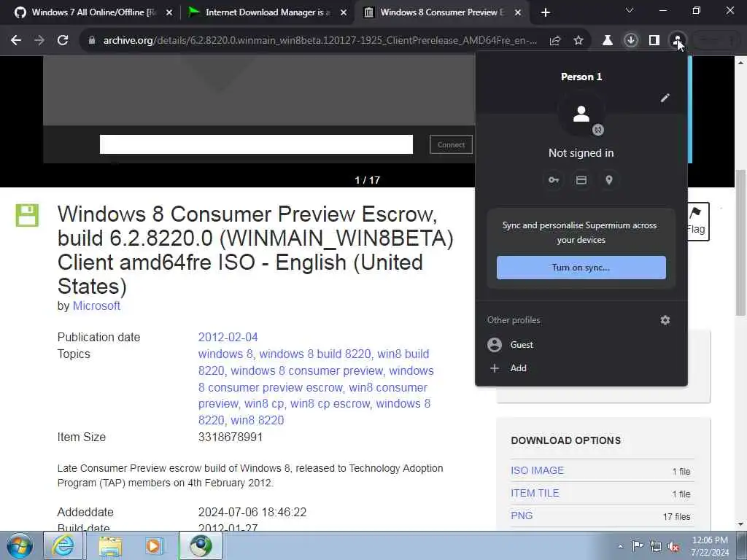Show hidden tray icons arrow

620,546
